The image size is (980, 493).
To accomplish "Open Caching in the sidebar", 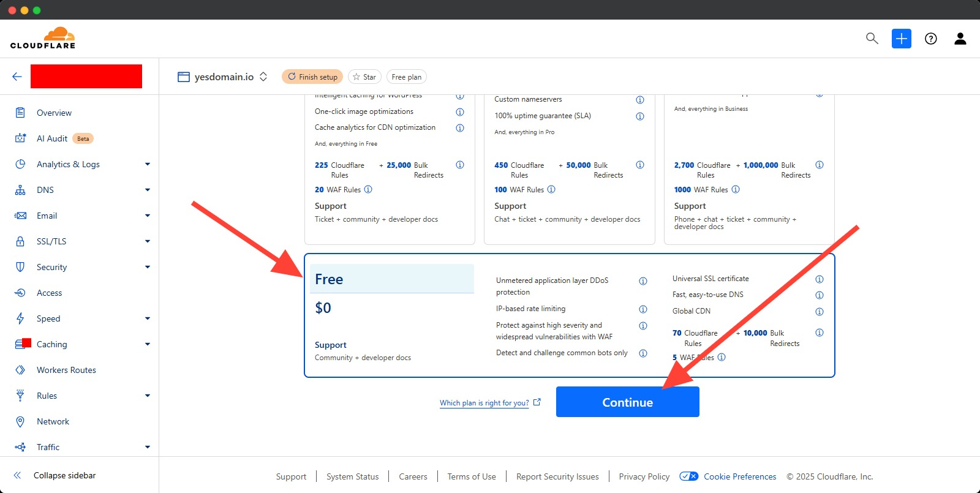I will (51, 344).
